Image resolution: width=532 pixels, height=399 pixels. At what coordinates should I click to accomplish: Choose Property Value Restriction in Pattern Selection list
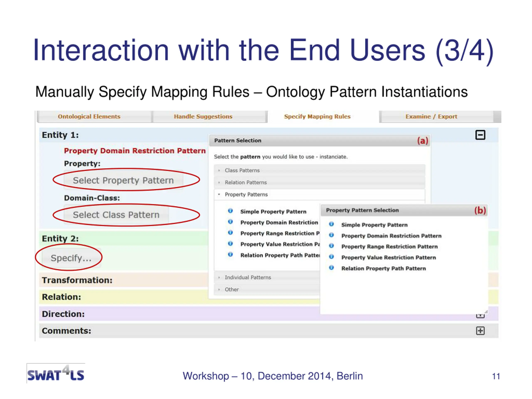[x=280, y=244]
